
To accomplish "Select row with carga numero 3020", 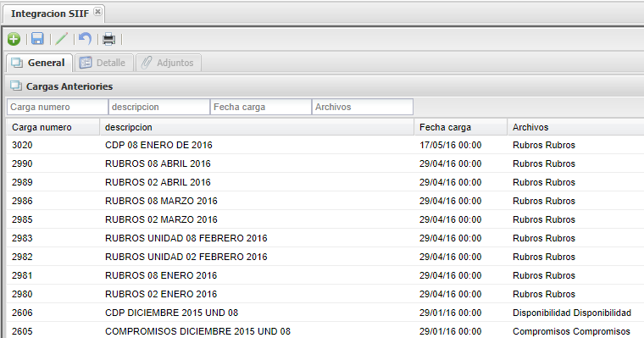I will (x=325, y=145).
